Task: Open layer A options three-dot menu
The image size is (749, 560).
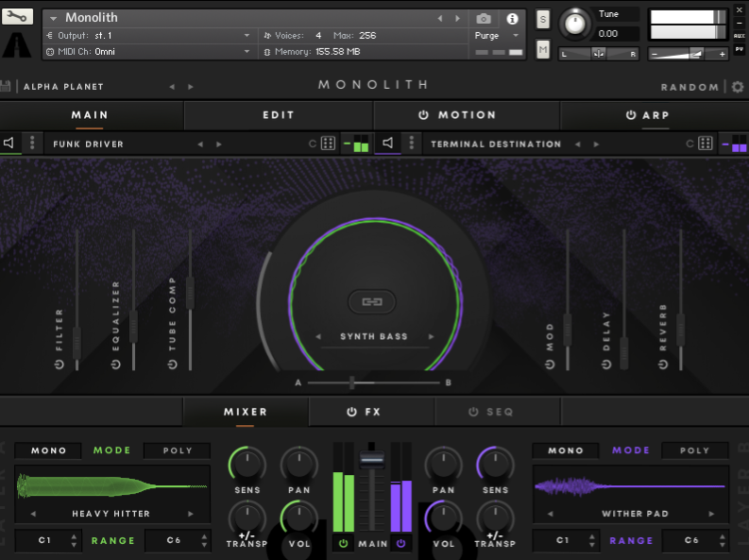Action: click(x=32, y=143)
